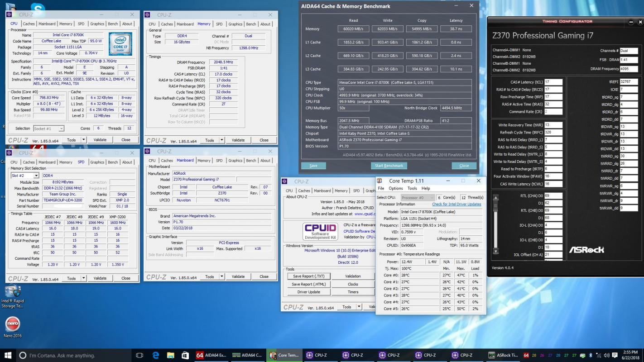
Task: Switch to Core Temp taskbar item
Action: pos(284,355)
